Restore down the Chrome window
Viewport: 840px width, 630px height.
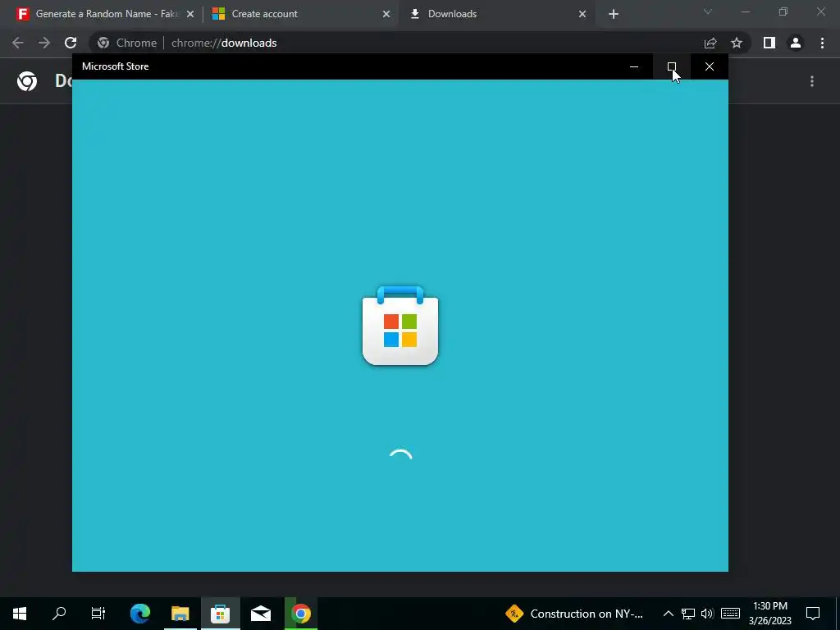click(x=783, y=11)
